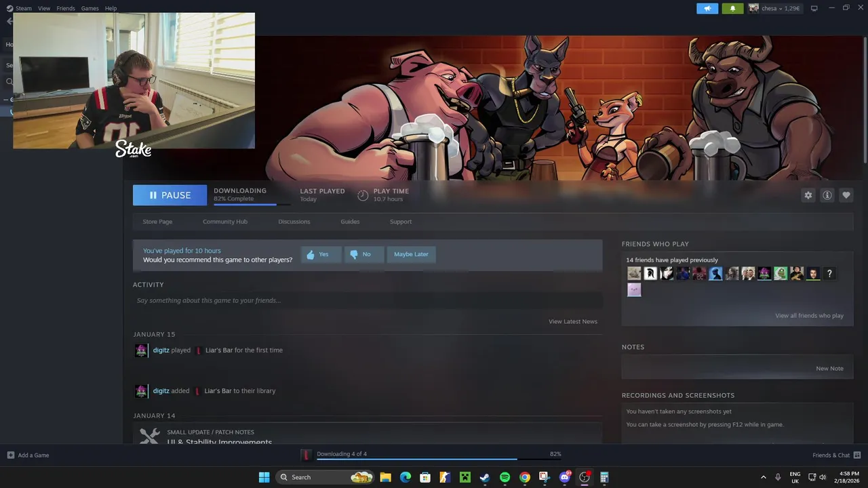Screen dimensions: 868x488
Task: Focus the 'Say something about this game' field
Action: pos(368,300)
